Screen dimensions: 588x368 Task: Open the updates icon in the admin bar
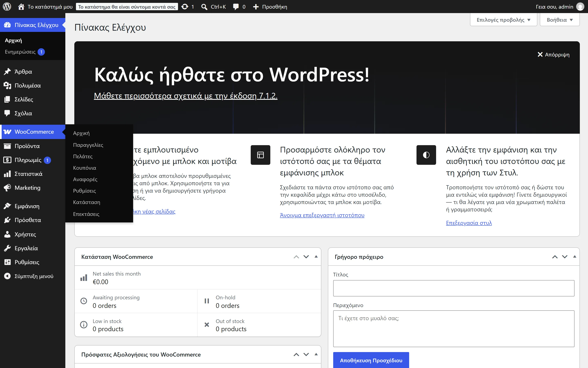[185, 7]
